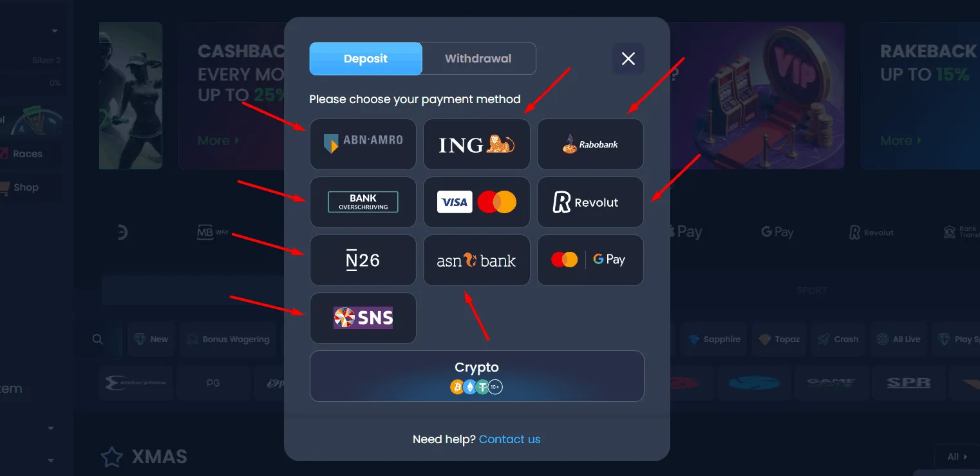Select Revolut payment method
The width and height of the screenshot is (980, 476).
pyautogui.click(x=590, y=202)
